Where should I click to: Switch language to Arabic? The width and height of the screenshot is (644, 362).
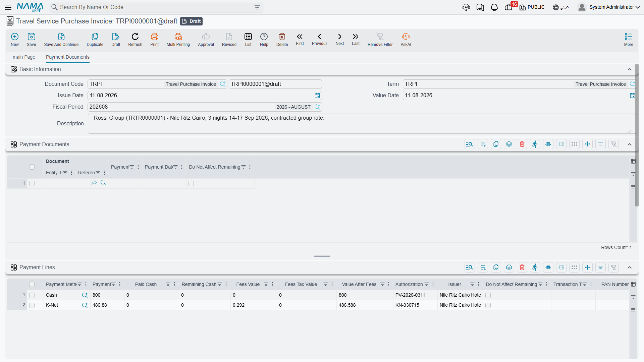click(561, 7)
